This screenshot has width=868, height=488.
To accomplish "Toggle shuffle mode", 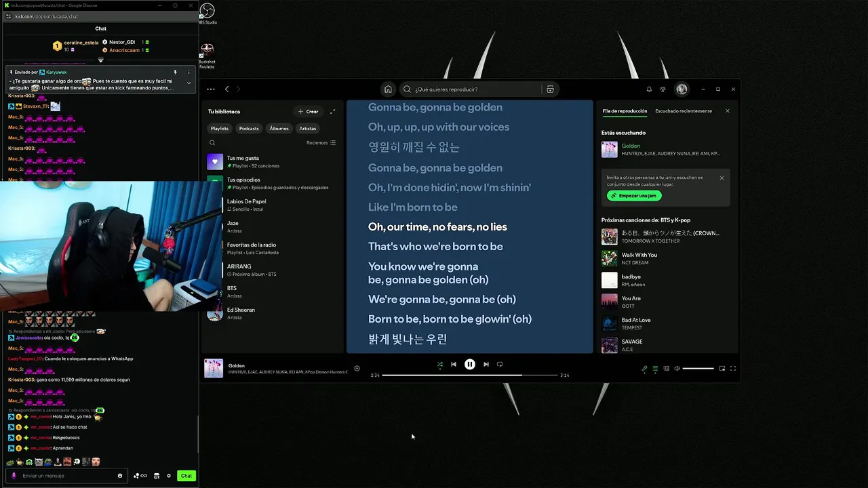I will click(439, 364).
